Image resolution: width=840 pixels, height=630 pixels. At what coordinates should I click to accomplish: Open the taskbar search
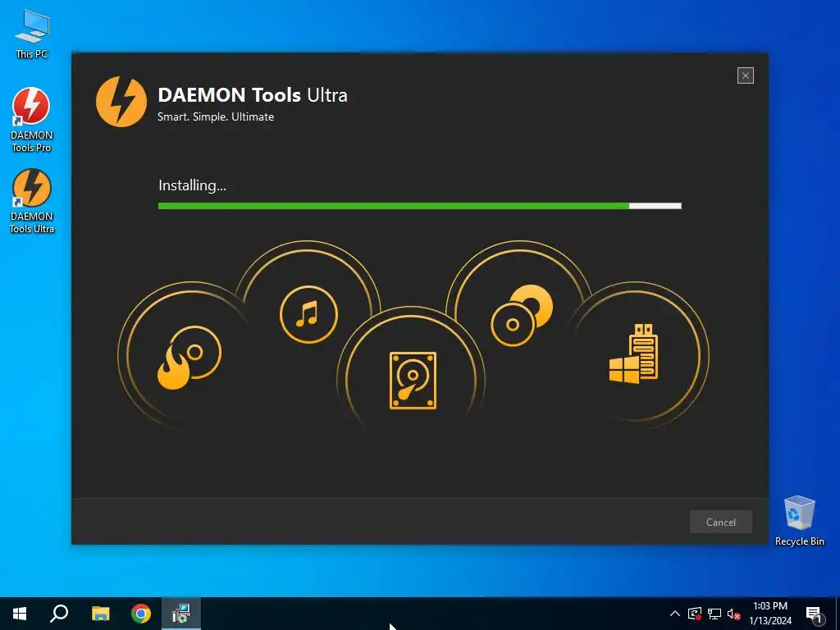(x=59, y=614)
